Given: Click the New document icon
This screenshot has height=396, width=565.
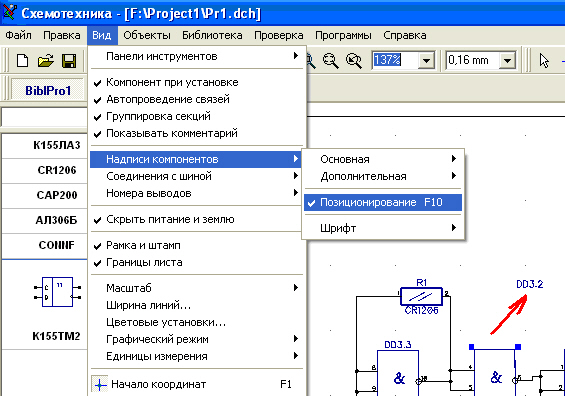Looking at the screenshot, I should (x=22, y=61).
